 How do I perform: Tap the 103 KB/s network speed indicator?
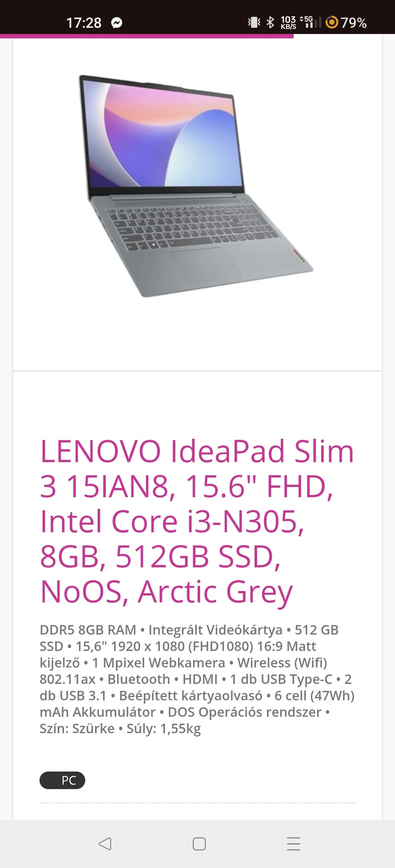(x=288, y=22)
